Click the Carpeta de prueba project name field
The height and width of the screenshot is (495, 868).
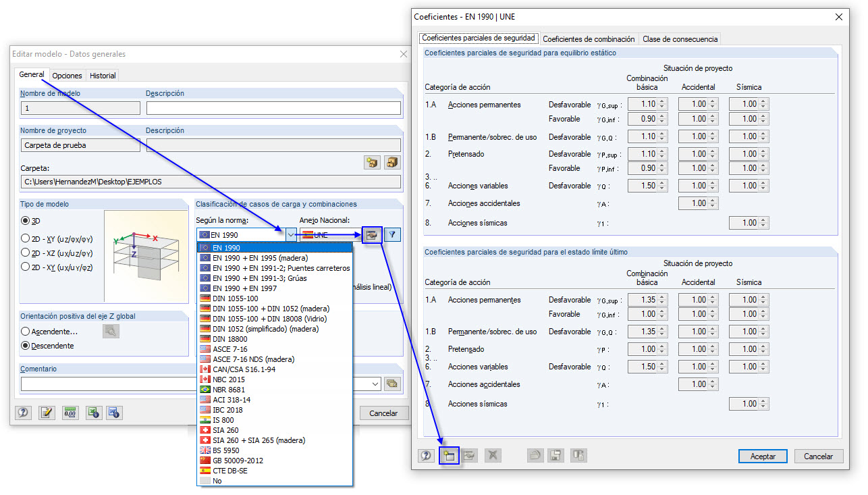(x=80, y=145)
